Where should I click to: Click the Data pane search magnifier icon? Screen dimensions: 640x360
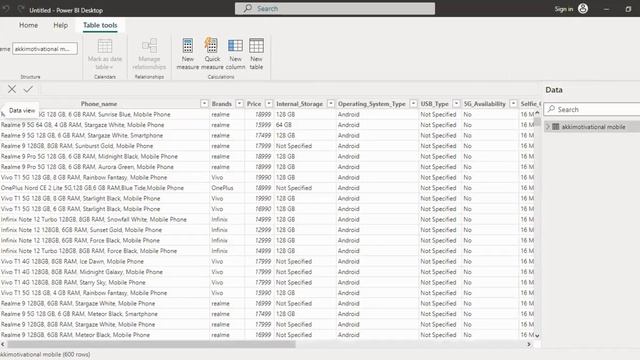click(551, 109)
